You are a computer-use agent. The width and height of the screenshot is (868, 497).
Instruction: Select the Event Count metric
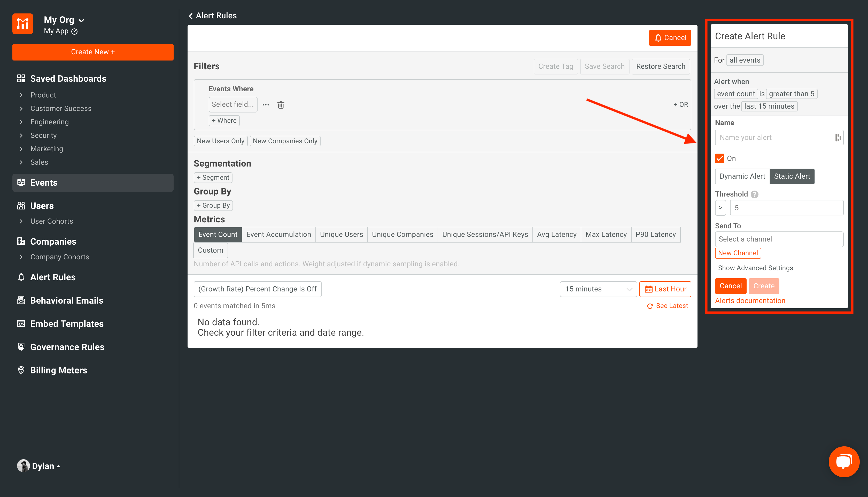(218, 235)
